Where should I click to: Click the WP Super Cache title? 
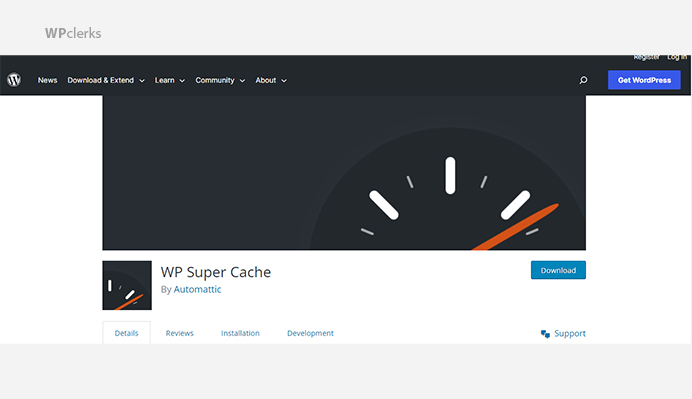pyautogui.click(x=216, y=272)
